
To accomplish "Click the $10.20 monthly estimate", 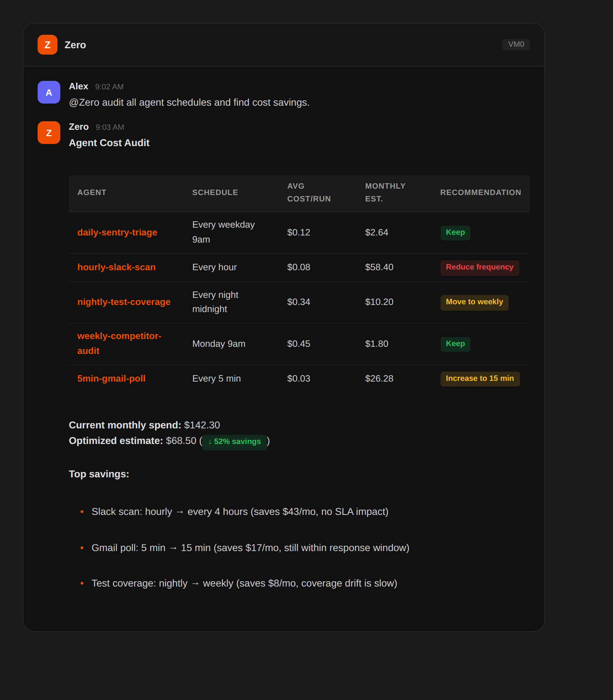I will (379, 302).
